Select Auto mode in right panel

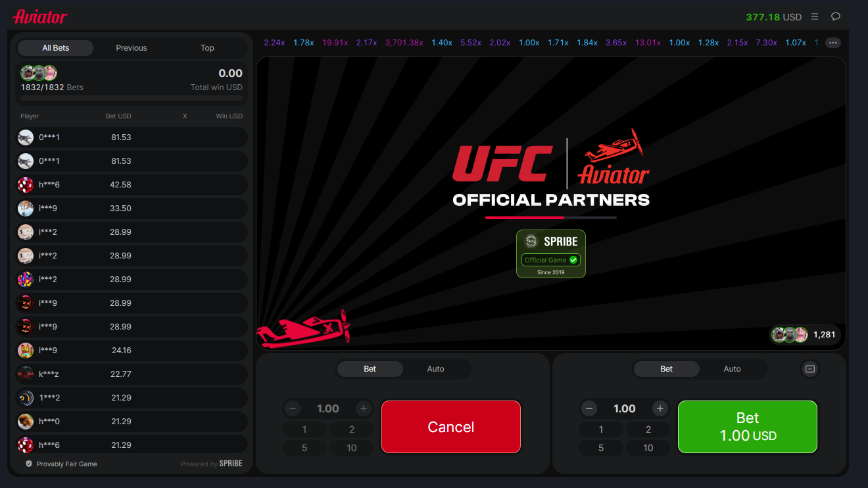733,369
